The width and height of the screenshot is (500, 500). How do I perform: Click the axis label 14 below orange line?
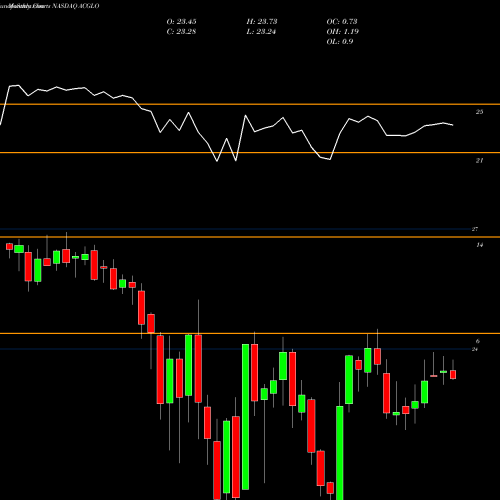pyautogui.click(x=479, y=245)
